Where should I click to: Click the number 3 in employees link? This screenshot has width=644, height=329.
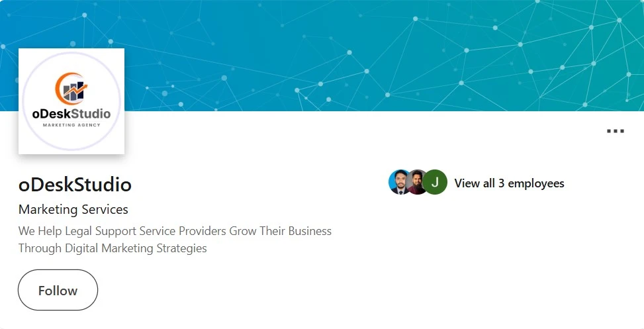tap(501, 183)
